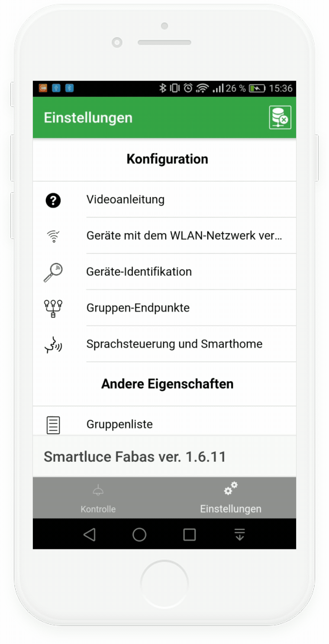Tap the magnifier Geräte-Identifikation icon

[x=53, y=272]
